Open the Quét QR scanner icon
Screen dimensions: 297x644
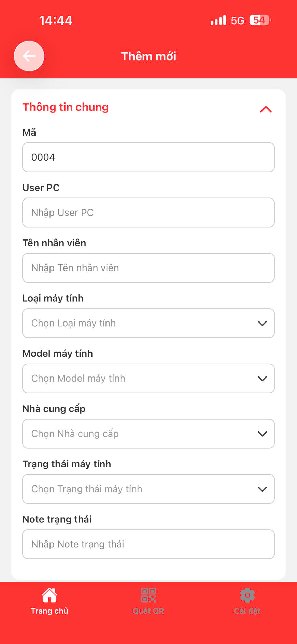tap(148, 595)
